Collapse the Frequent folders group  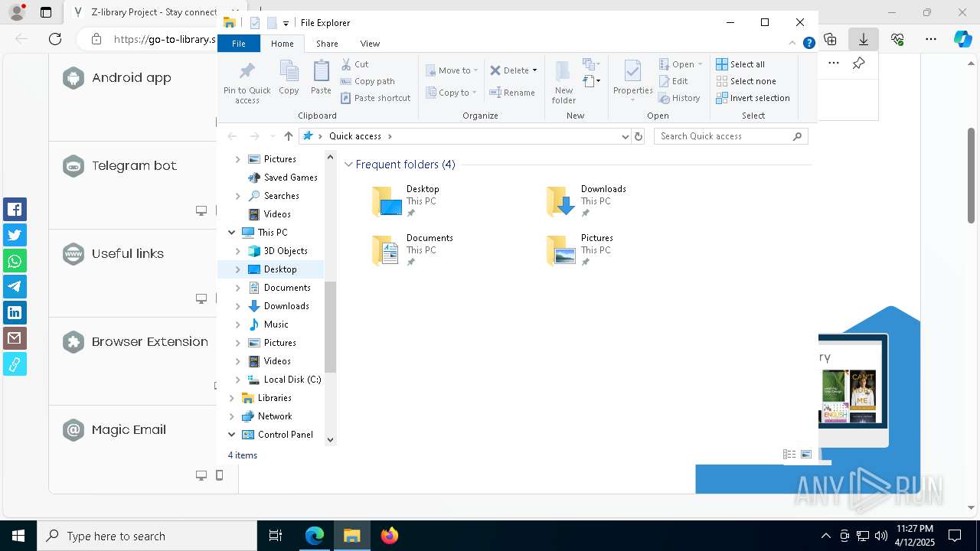click(349, 165)
